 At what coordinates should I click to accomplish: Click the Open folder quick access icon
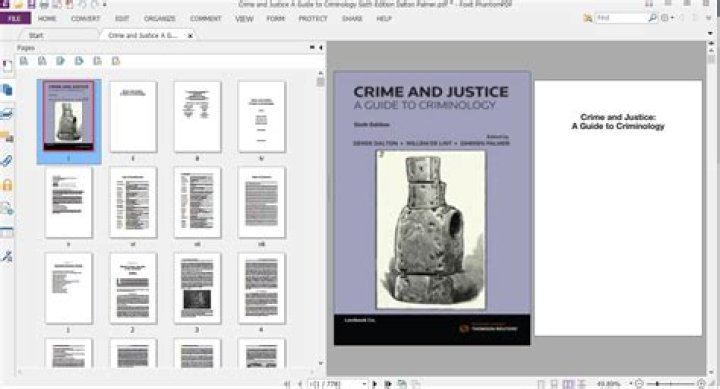[19, 5]
